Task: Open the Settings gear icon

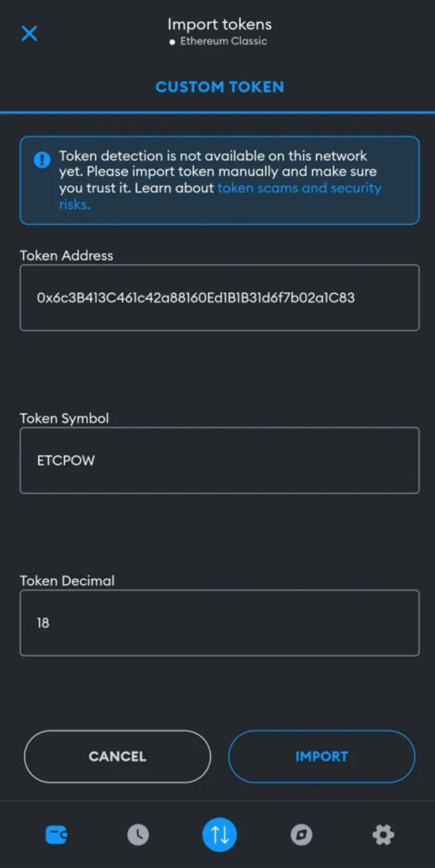Action: click(x=383, y=834)
